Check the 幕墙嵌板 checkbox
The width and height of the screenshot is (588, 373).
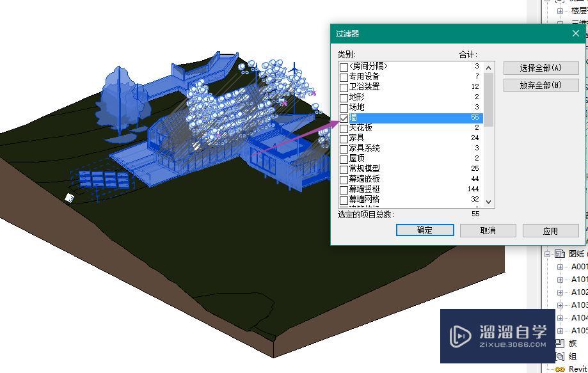coord(344,180)
